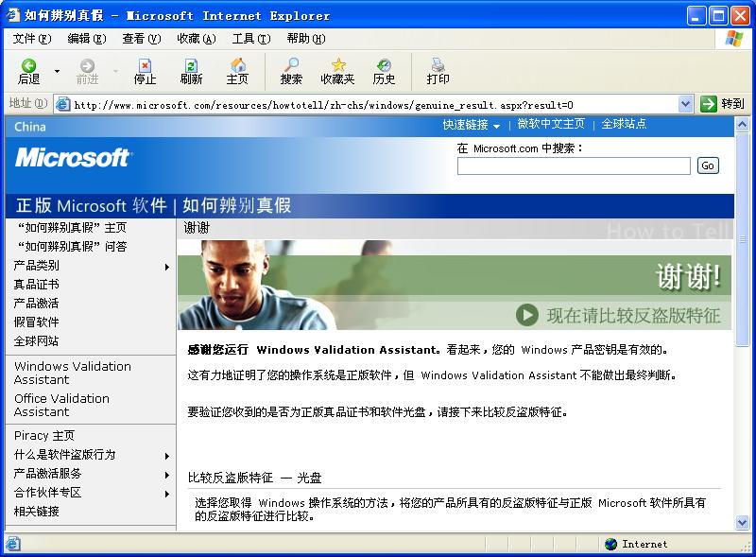Click the green Go (转到) arrow icon

[x=708, y=104]
